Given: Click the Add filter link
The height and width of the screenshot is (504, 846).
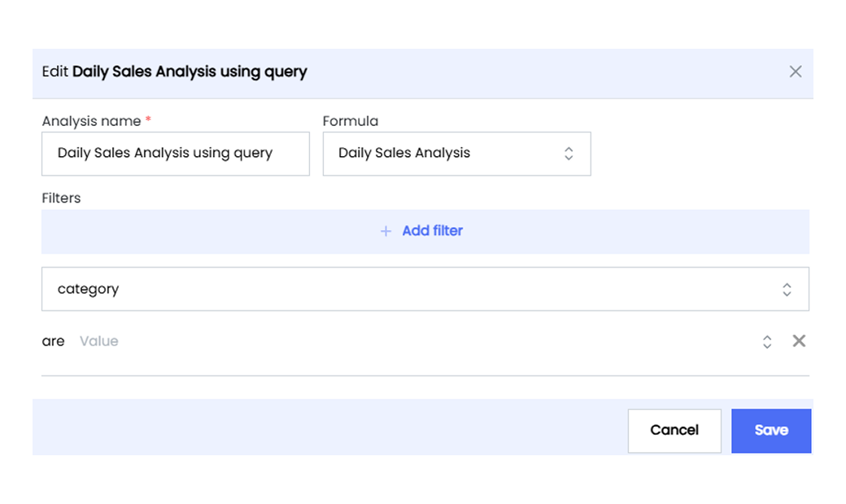Looking at the screenshot, I should tap(432, 231).
